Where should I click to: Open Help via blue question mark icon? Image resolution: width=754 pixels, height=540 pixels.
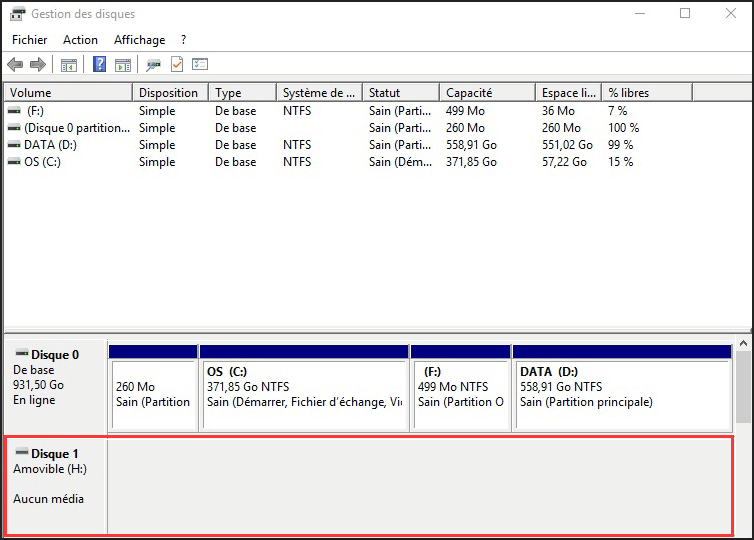99,65
